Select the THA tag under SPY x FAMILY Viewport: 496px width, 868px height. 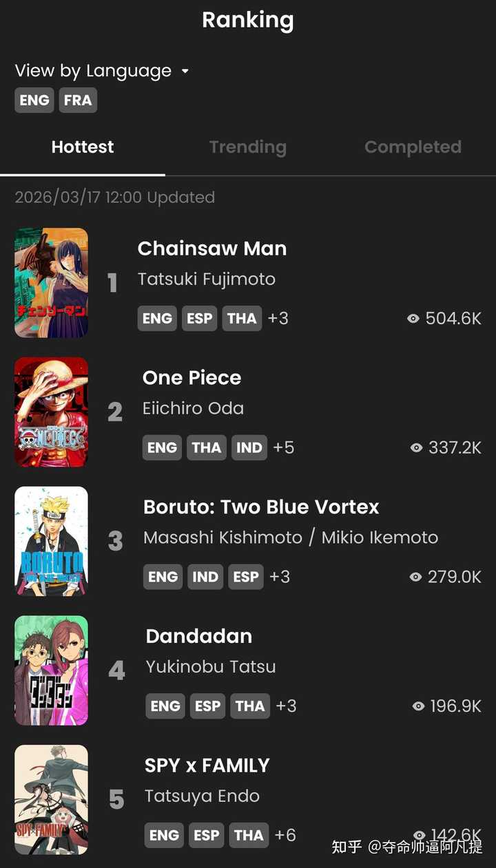coord(249,836)
